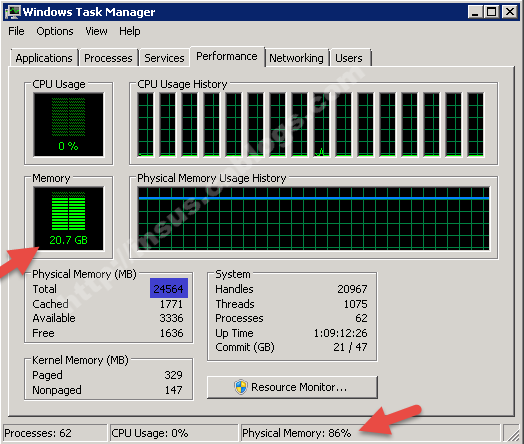Click the Commit (GB) value 21 / 47
The width and height of the screenshot is (524, 444).
tap(350, 347)
